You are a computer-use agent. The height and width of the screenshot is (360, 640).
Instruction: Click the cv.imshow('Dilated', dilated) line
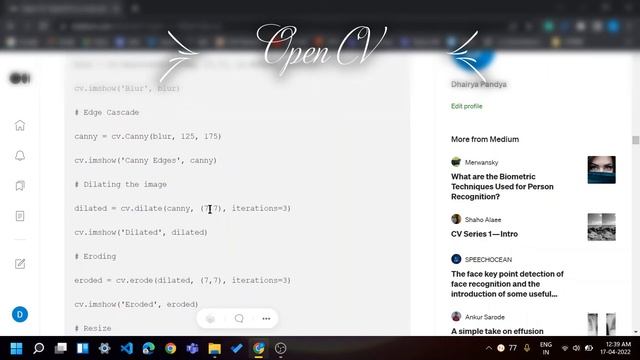141,232
